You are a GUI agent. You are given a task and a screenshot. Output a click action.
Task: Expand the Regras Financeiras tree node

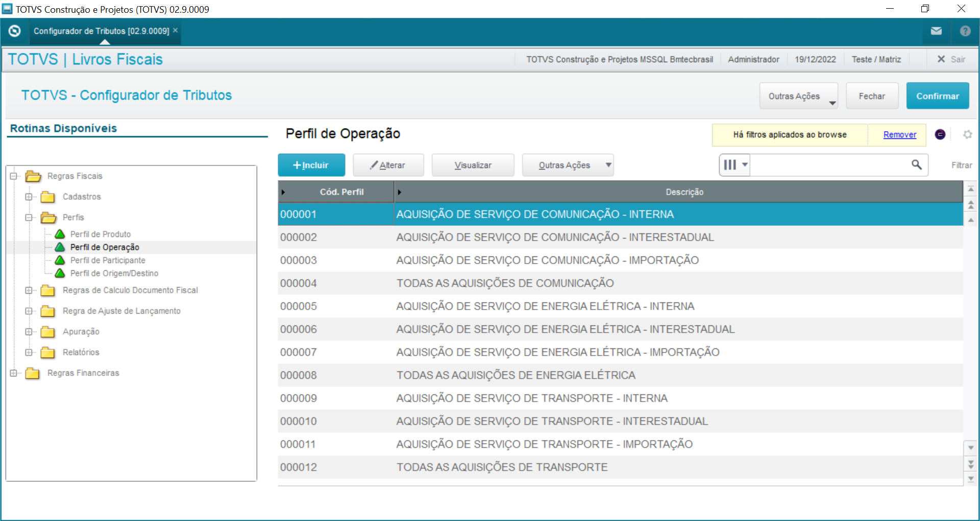13,373
